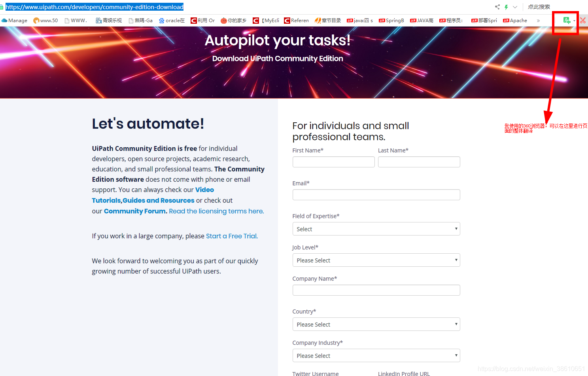Click the share icon in address bar

[497, 7]
